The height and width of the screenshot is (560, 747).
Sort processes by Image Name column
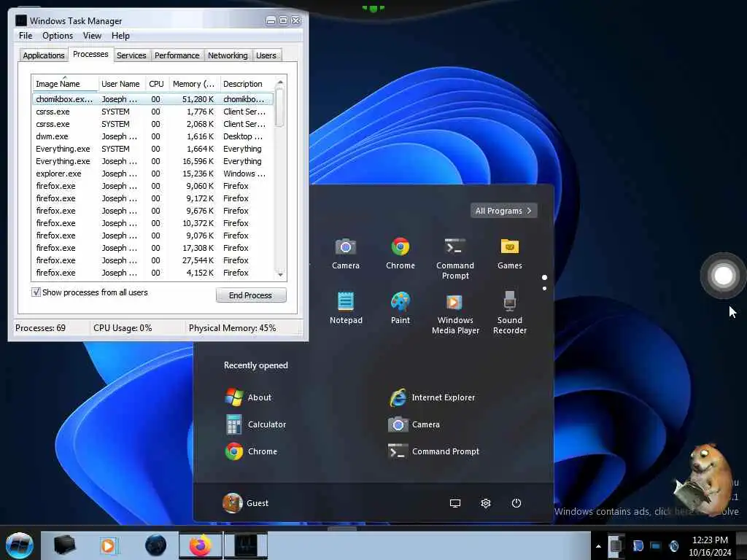65,84
